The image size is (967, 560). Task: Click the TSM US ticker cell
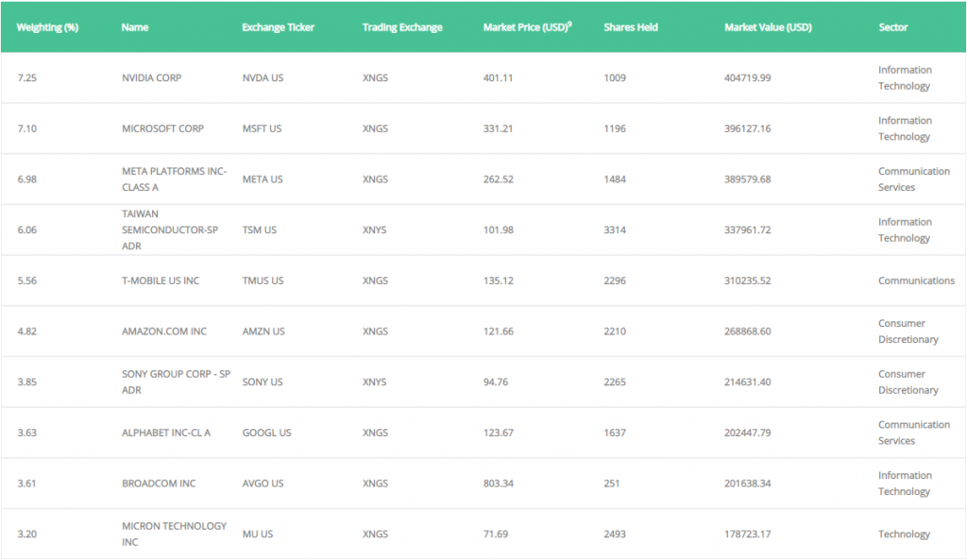(x=259, y=229)
